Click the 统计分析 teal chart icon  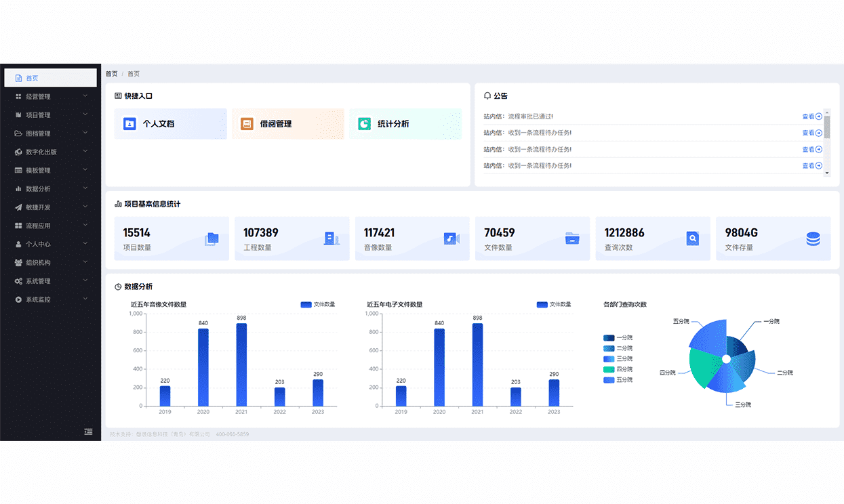tap(364, 124)
